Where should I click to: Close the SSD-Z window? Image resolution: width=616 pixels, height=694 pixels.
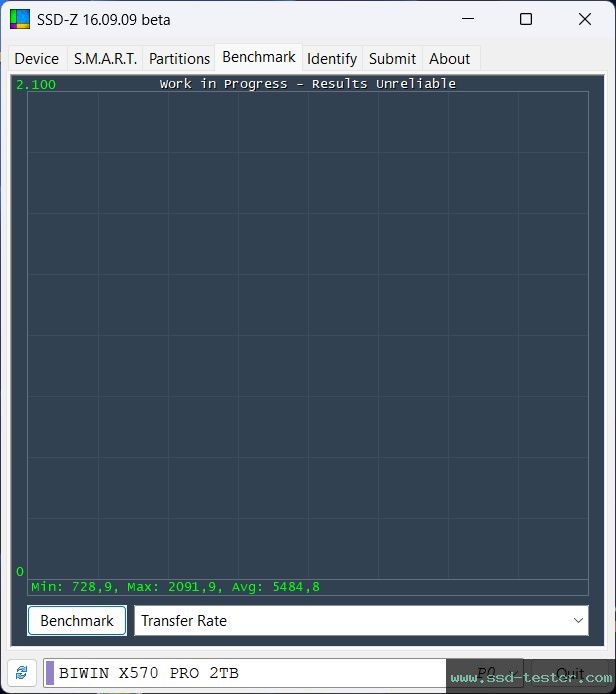tap(585, 19)
